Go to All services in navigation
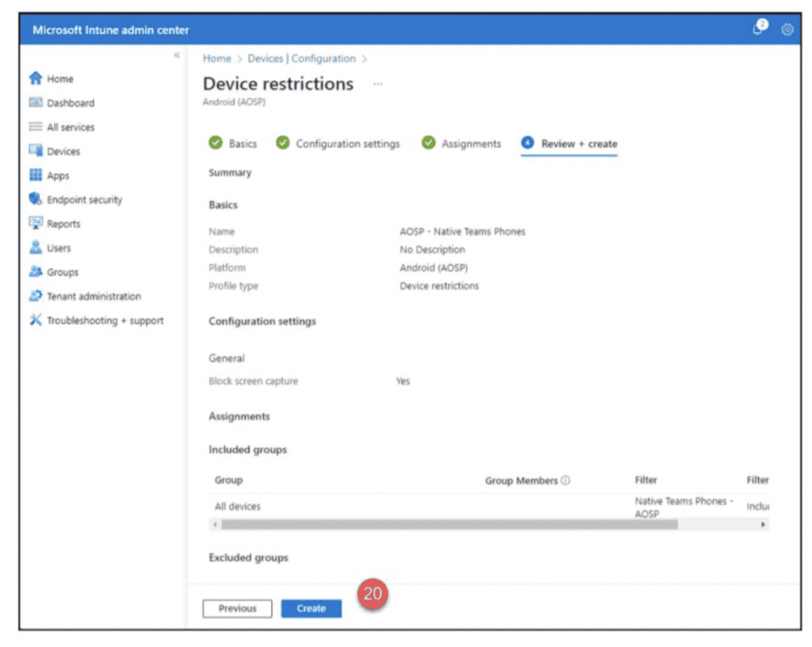Screen dimensions: 812x647 pyautogui.click(x=71, y=128)
